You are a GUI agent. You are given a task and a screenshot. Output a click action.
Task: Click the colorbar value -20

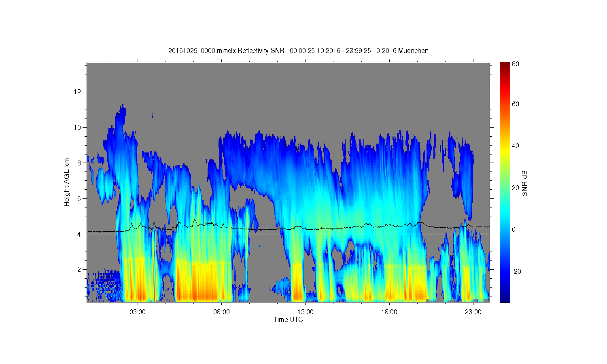tap(517, 271)
